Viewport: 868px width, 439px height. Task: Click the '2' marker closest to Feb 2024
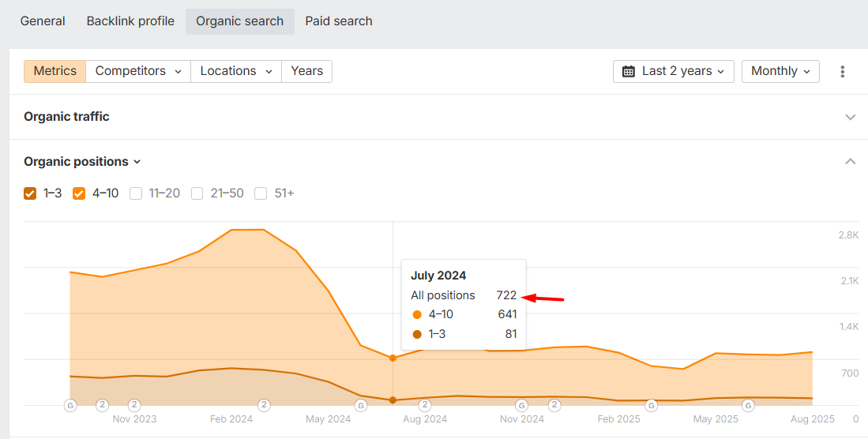(x=264, y=405)
